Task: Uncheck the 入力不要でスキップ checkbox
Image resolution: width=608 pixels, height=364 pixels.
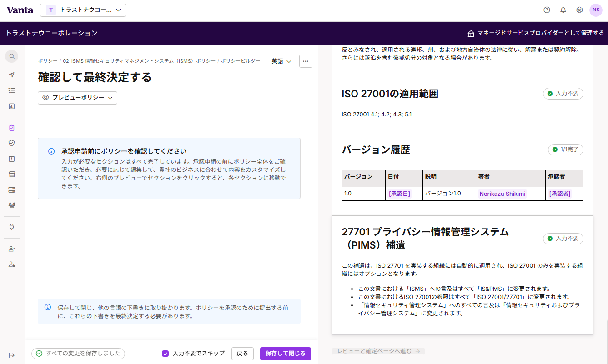Action: 166,354
